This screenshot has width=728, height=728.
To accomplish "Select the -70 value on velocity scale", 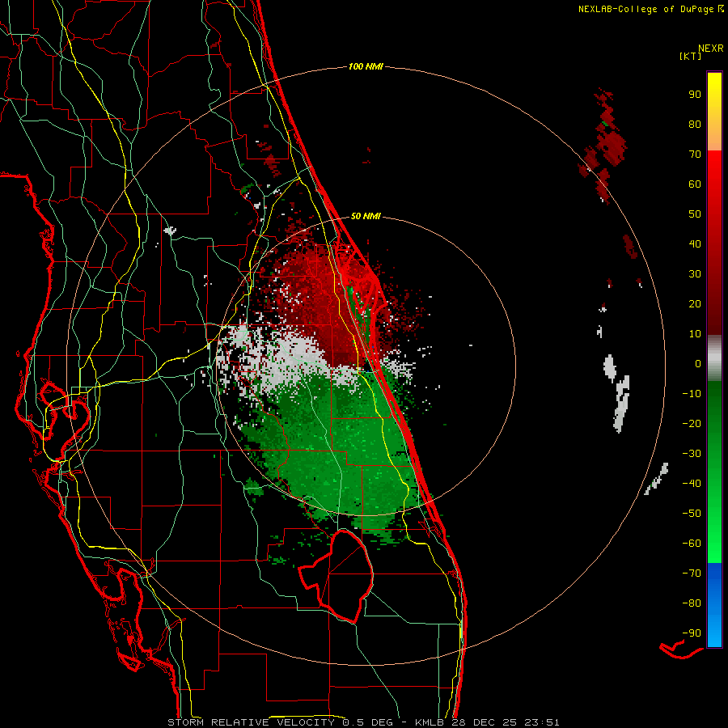I will (692, 574).
